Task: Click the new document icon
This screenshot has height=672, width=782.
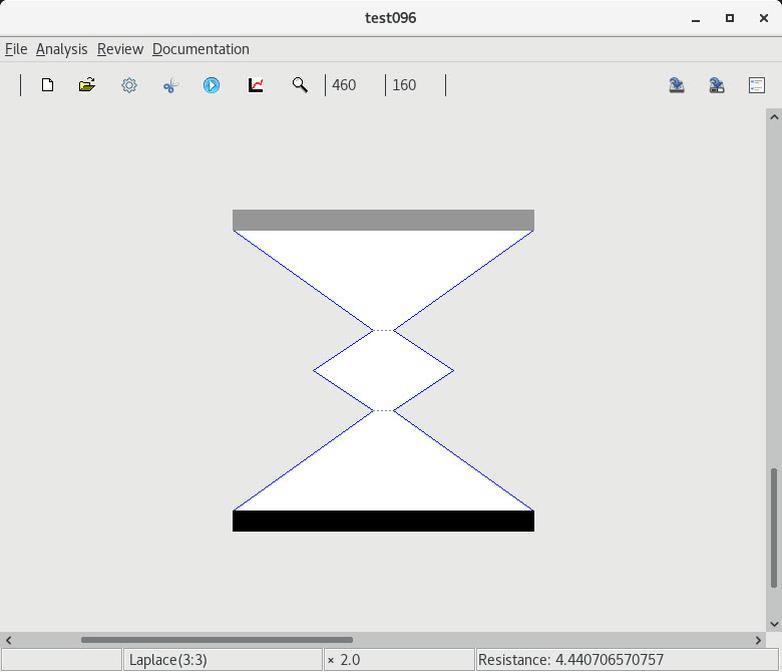Action: tap(47, 85)
